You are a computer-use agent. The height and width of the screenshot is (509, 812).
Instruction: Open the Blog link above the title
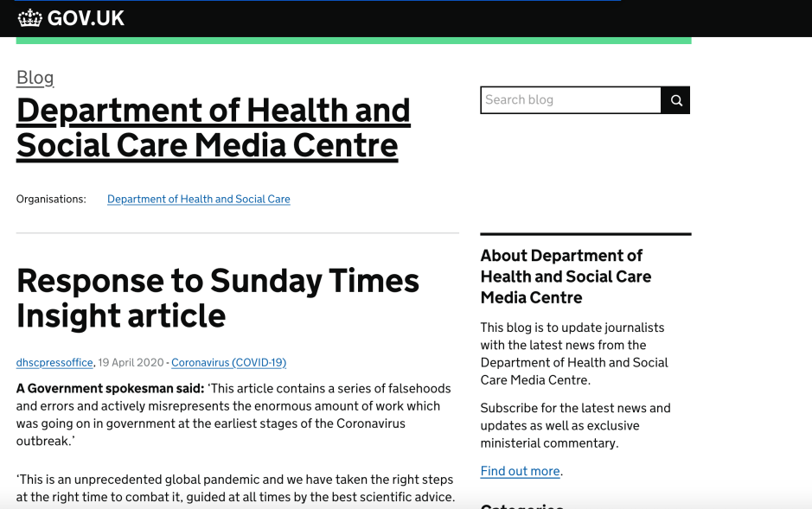35,78
